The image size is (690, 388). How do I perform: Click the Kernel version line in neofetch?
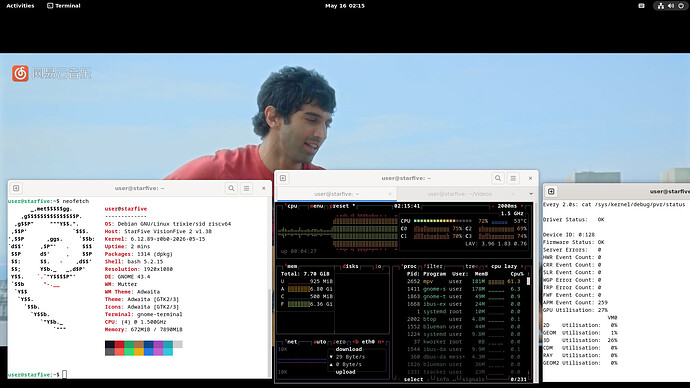(x=155, y=239)
